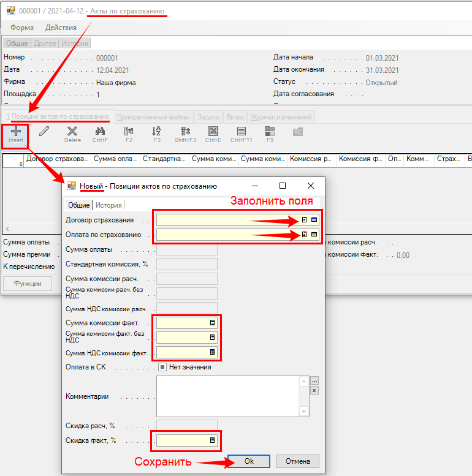Click the F9 grid layout icon

pyautogui.click(x=270, y=132)
